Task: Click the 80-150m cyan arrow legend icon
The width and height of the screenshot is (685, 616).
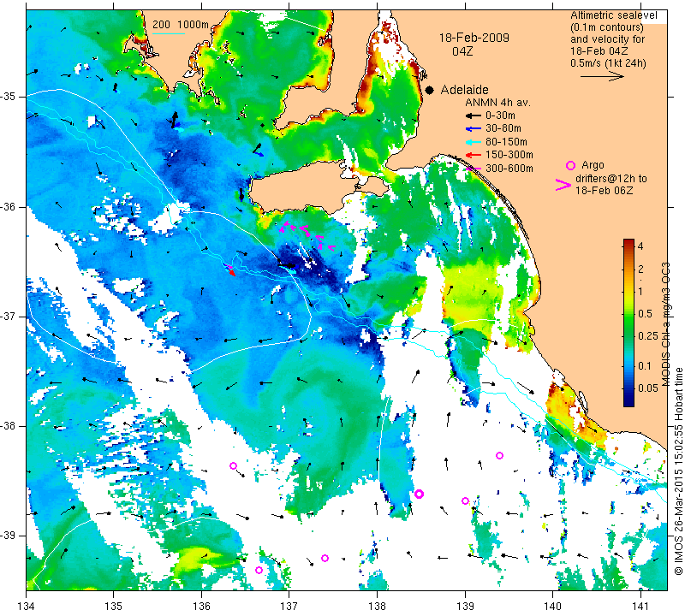Action: [473, 142]
